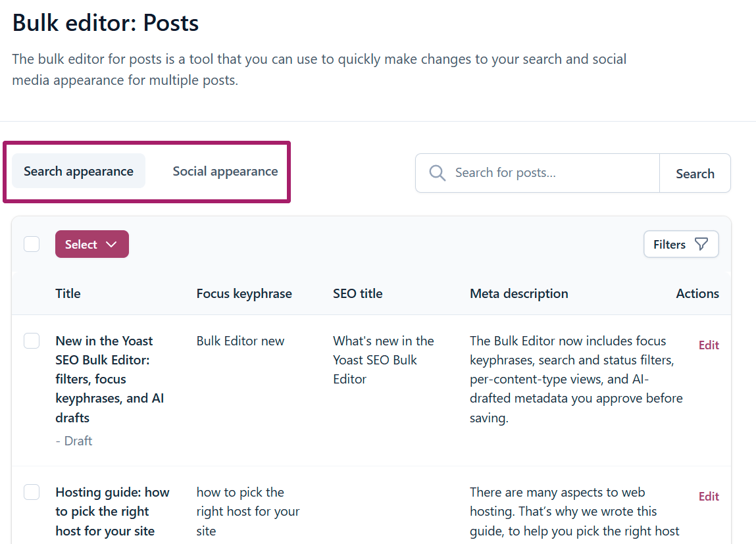Click the Meta description column header

pyautogui.click(x=518, y=293)
